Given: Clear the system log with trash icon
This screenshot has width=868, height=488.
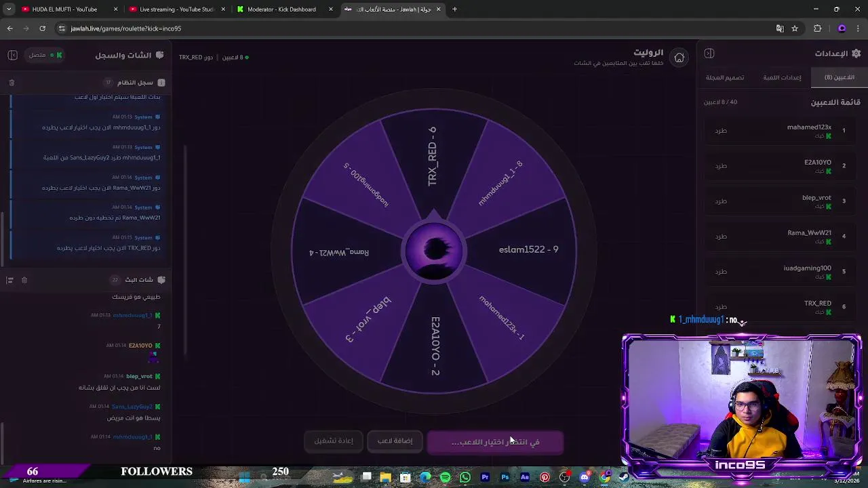Looking at the screenshot, I should [12, 83].
